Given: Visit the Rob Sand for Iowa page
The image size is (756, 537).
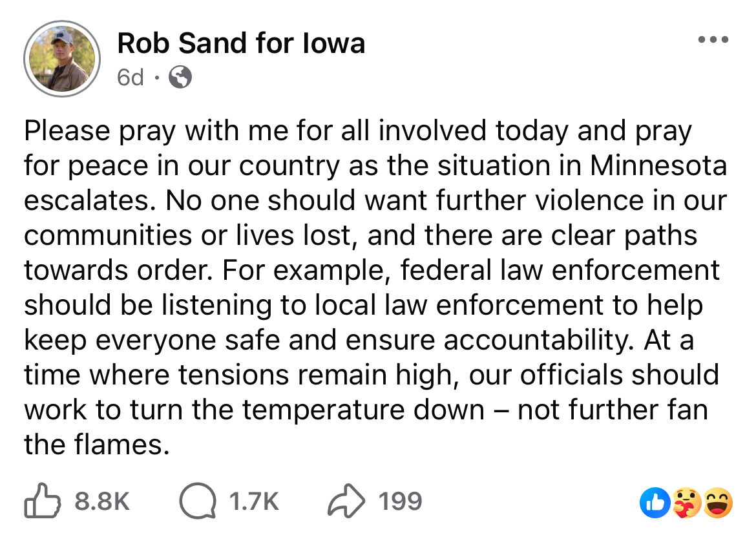Looking at the screenshot, I should pos(241,43).
